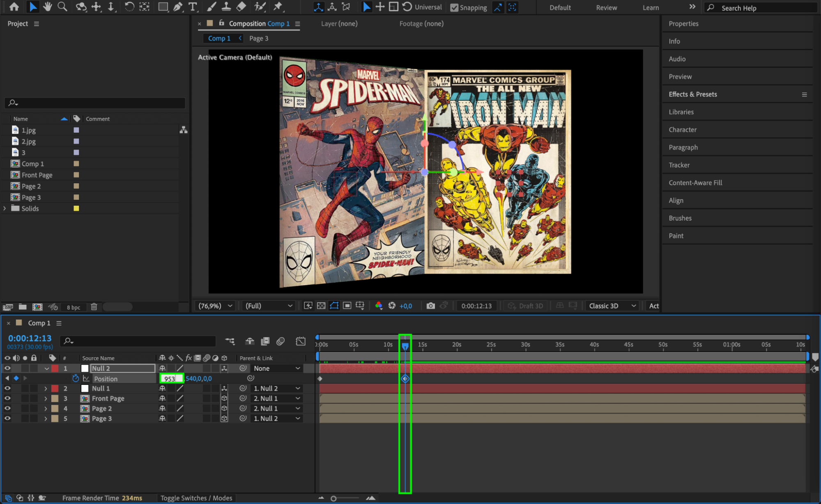Open the Effects & Presets panel
821x504 pixels.
click(x=692, y=94)
